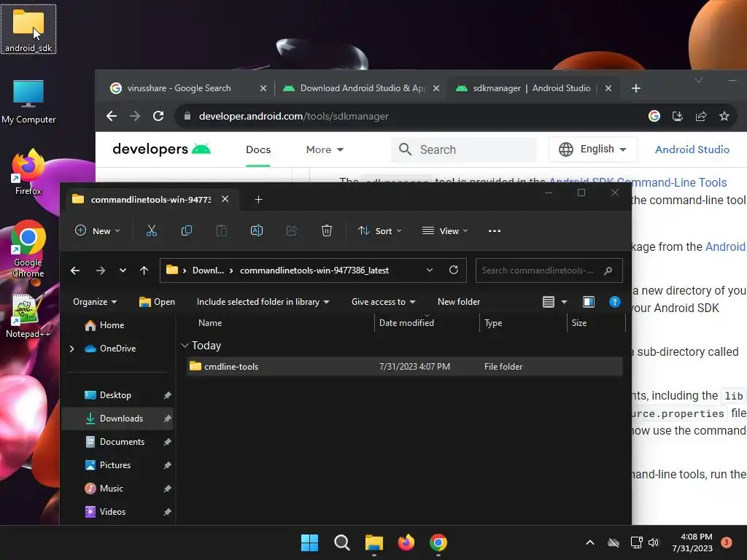Screen dimensions: 747x560
Task: Click the Paste icon in Explorer toolbar
Action: pos(222,231)
